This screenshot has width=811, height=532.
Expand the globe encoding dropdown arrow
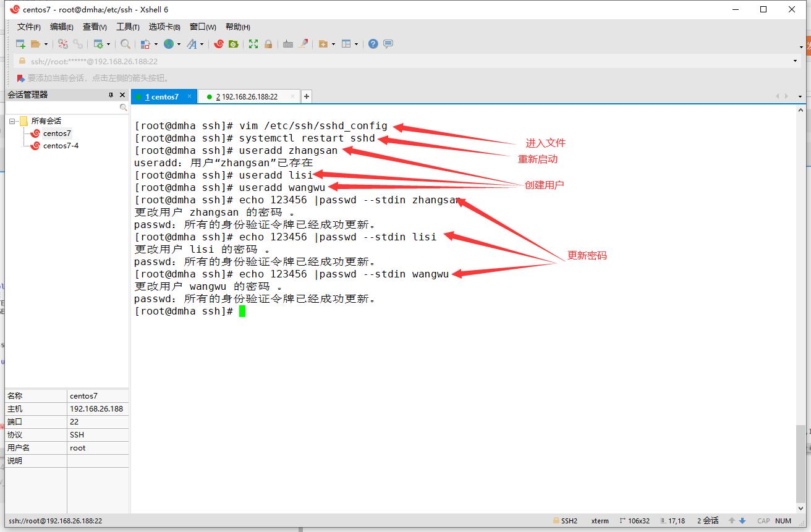click(179, 44)
